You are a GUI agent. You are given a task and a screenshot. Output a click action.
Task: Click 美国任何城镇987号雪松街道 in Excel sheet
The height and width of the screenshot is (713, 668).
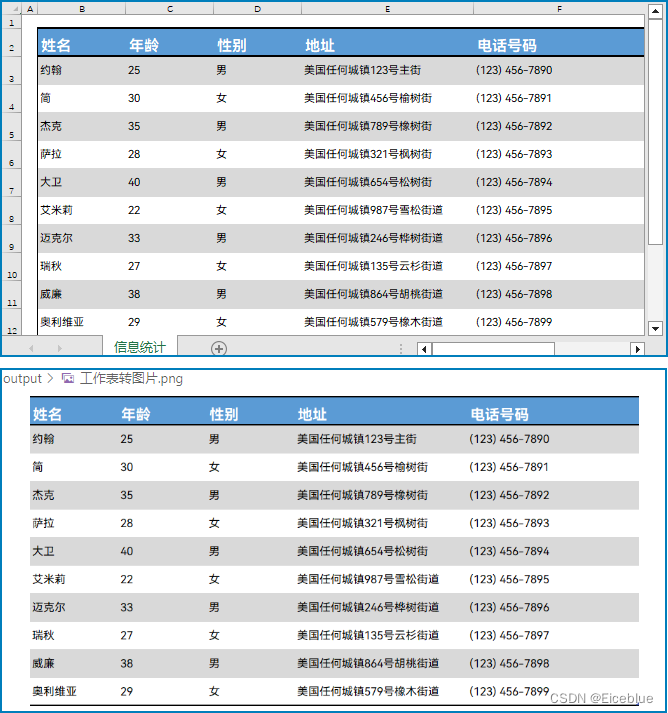pos(373,210)
